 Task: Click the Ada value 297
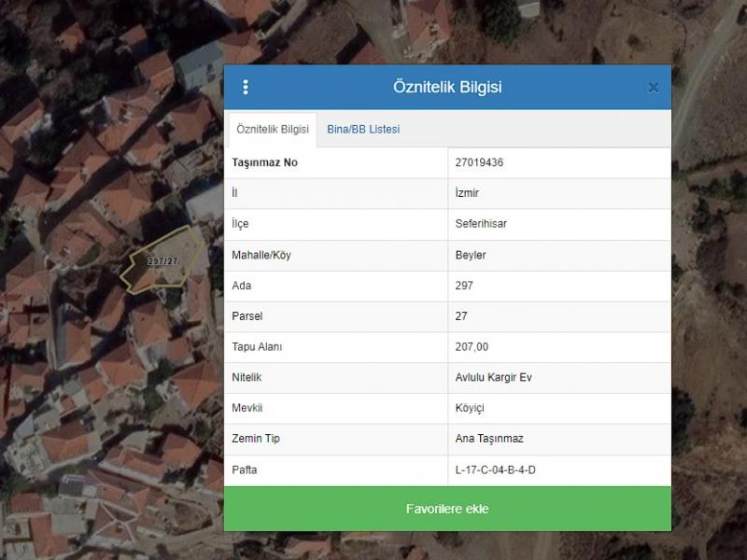pyautogui.click(x=464, y=286)
